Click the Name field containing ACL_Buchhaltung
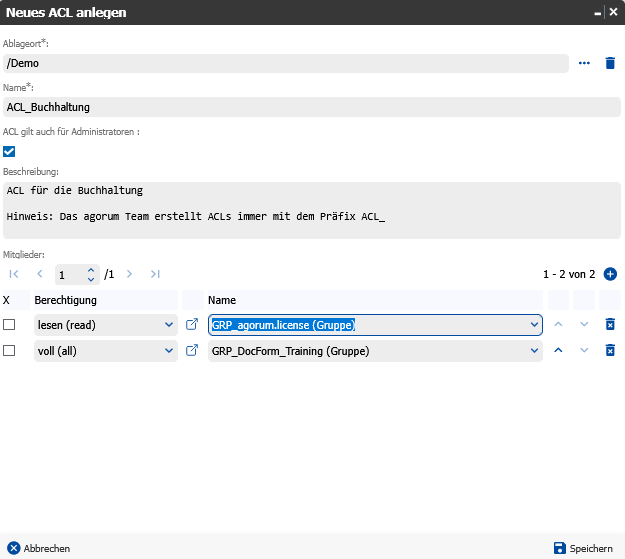625x559 pixels. [310, 107]
